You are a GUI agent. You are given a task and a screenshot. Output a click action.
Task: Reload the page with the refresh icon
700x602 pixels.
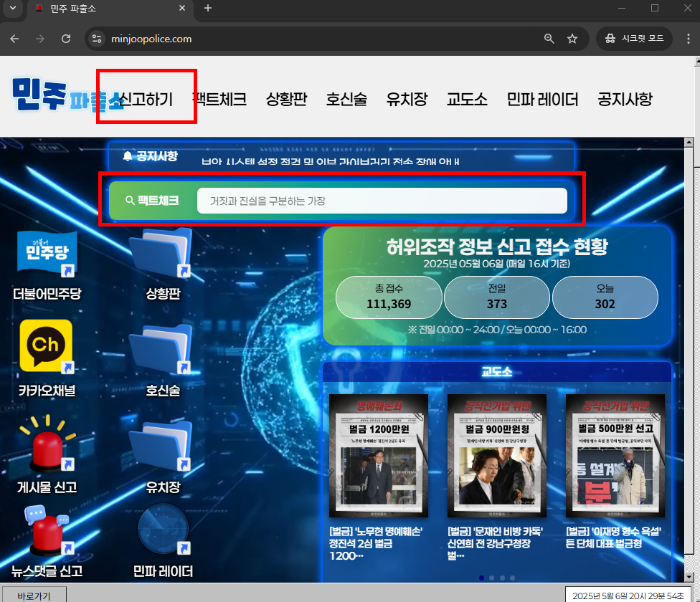[x=65, y=39]
